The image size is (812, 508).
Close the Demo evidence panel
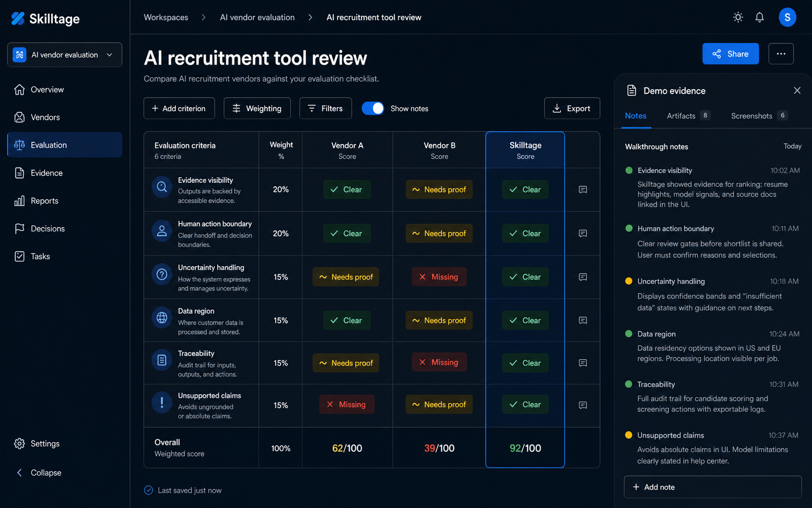coord(797,91)
